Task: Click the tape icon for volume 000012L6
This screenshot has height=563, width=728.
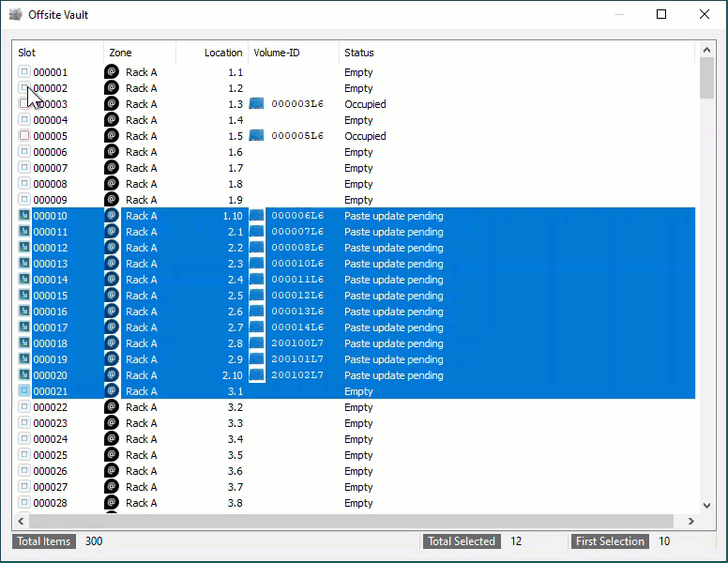Action: pos(256,296)
